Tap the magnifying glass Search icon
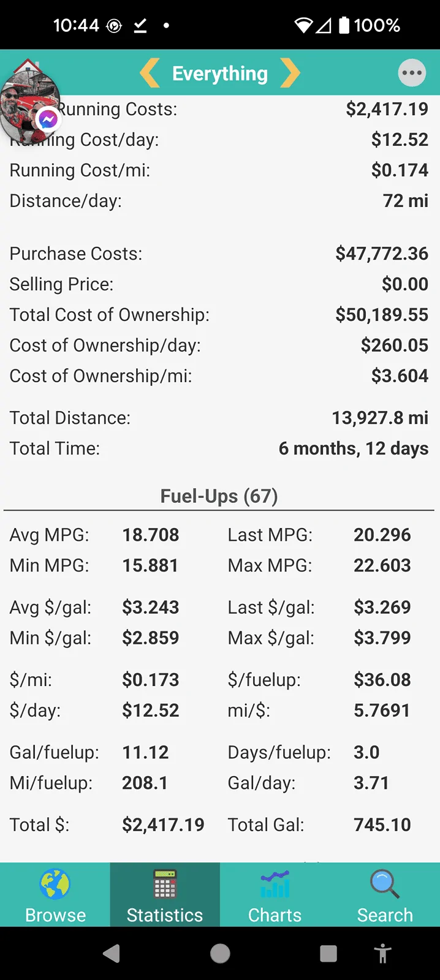This screenshot has width=440, height=980. (x=385, y=884)
